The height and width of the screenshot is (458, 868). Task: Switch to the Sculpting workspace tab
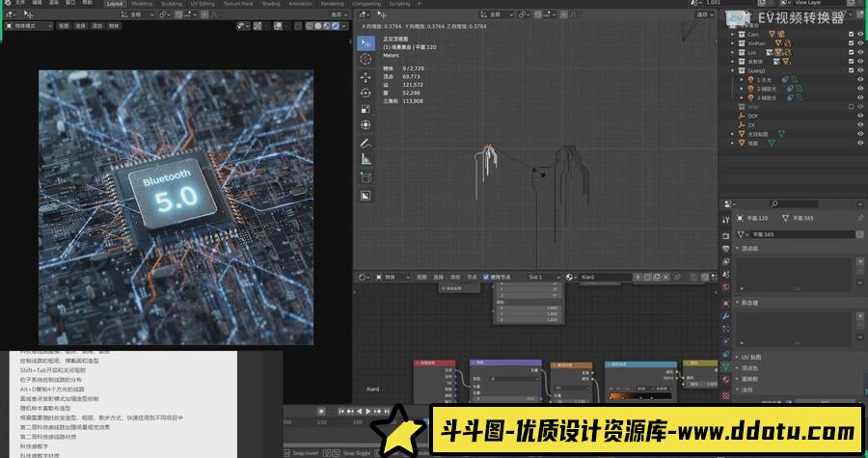click(171, 3)
